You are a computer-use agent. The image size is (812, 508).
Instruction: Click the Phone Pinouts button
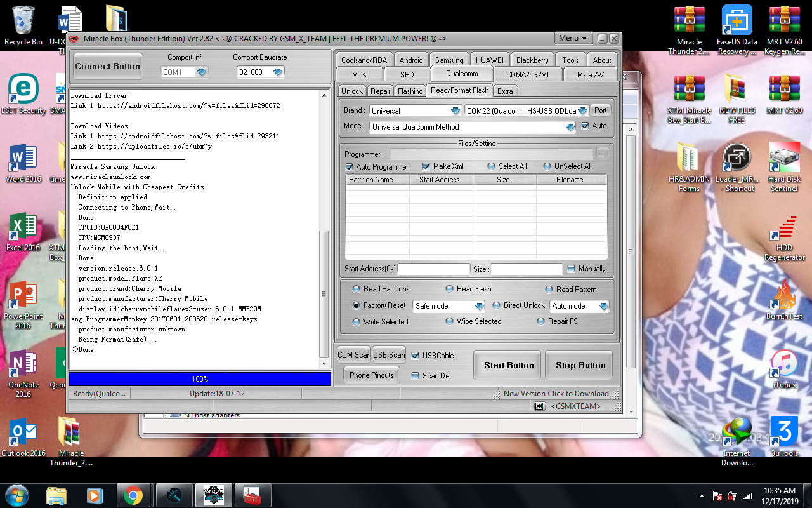372,375
